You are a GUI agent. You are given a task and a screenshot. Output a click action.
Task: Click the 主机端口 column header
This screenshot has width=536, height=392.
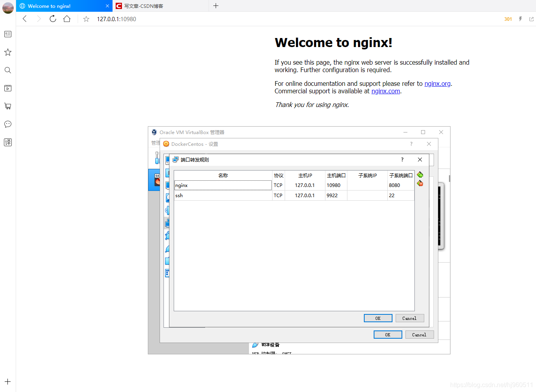pos(336,175)
